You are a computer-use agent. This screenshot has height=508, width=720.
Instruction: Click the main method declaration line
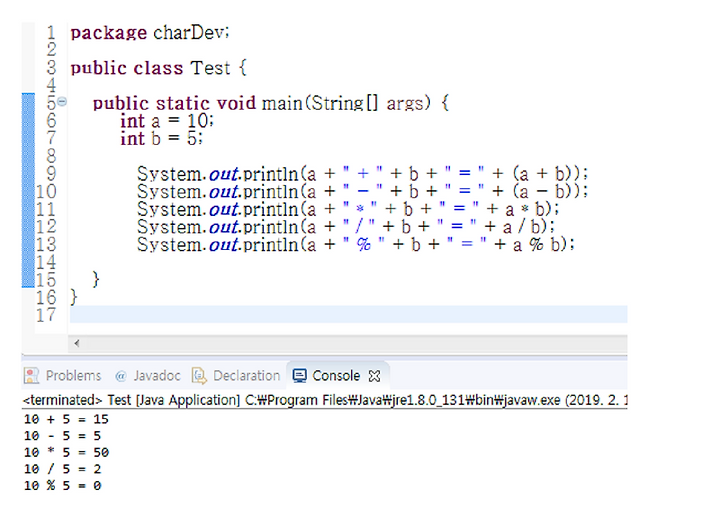pos(270,103)
